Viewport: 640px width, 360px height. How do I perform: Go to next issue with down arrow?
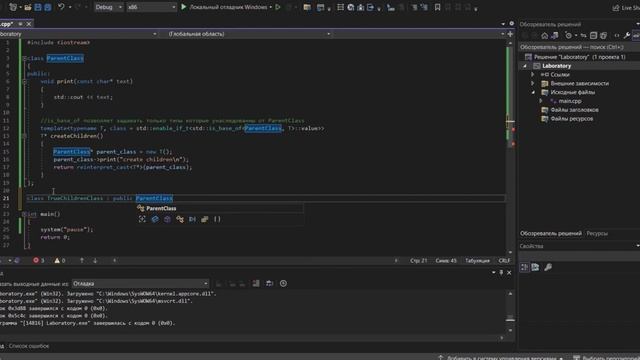[x=95, y=260]
